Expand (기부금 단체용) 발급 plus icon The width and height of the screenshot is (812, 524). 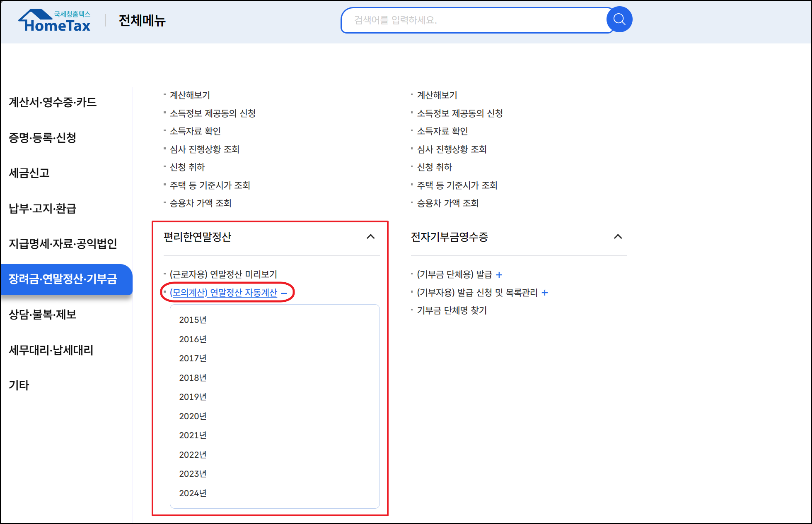click(x=499, y=275)
